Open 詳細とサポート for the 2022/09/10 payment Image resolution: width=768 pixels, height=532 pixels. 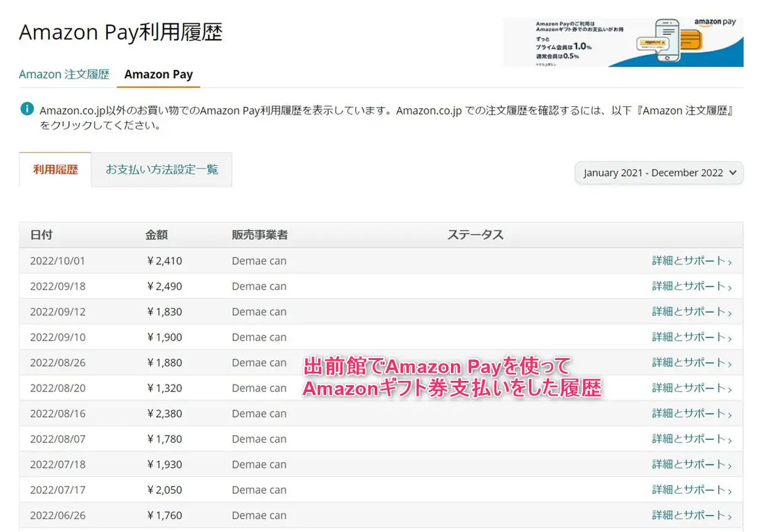[692, 337]
